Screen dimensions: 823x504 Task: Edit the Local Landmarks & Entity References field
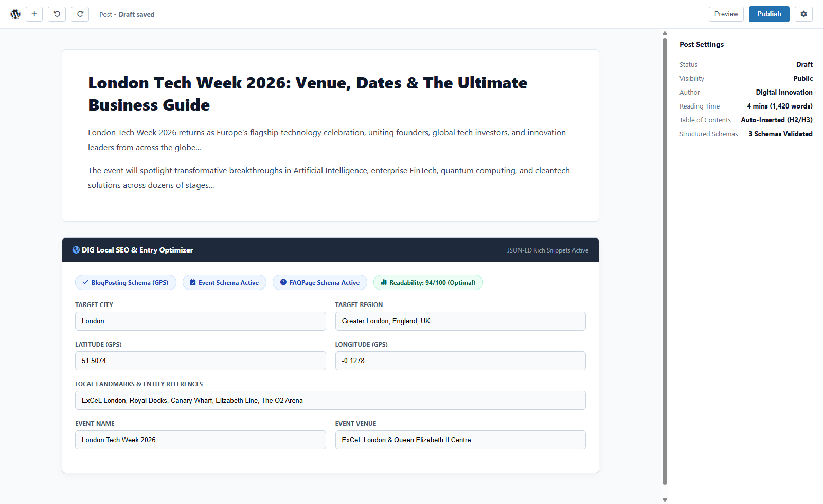pos(330,400)
